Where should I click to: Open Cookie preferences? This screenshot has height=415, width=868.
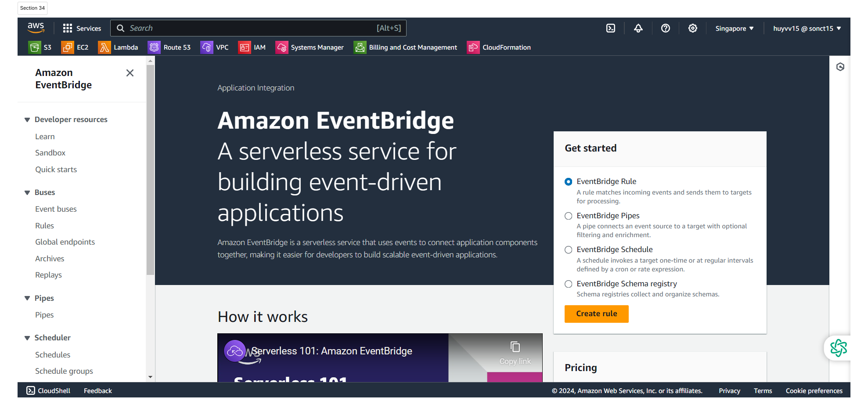814,391
